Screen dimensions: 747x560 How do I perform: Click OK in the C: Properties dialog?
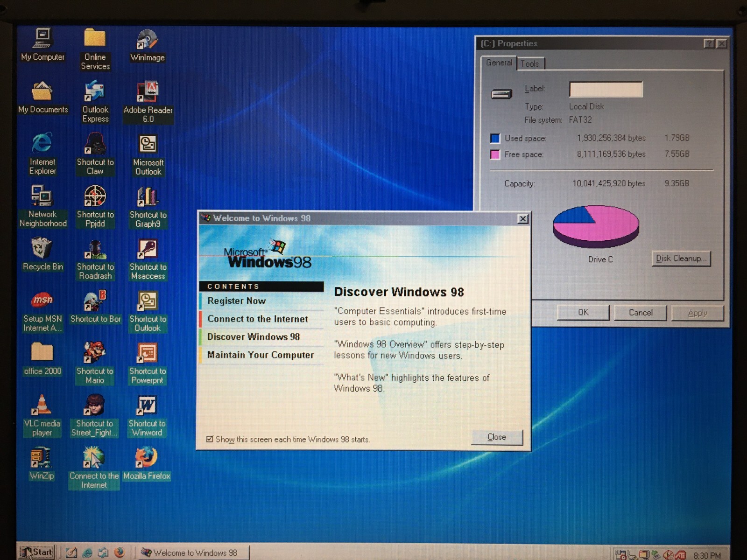[583, 312]
